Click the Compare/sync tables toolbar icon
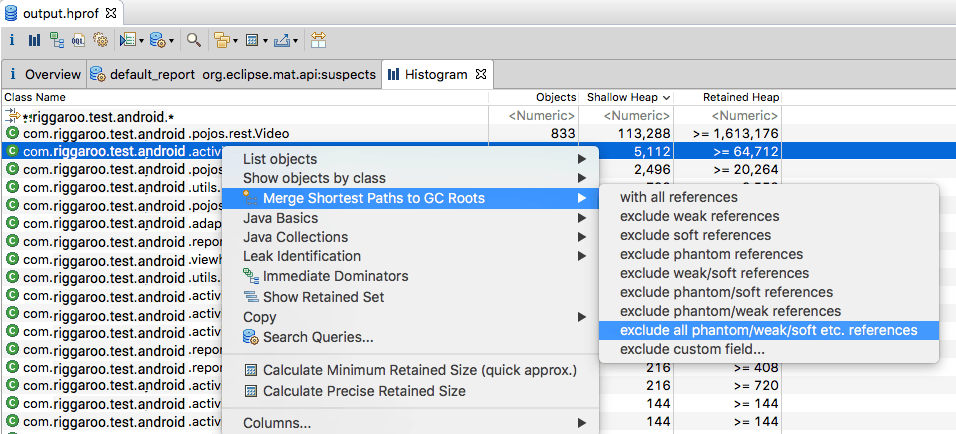The width and height of the screenshot is (956, 434). click(x=318, y=40)
